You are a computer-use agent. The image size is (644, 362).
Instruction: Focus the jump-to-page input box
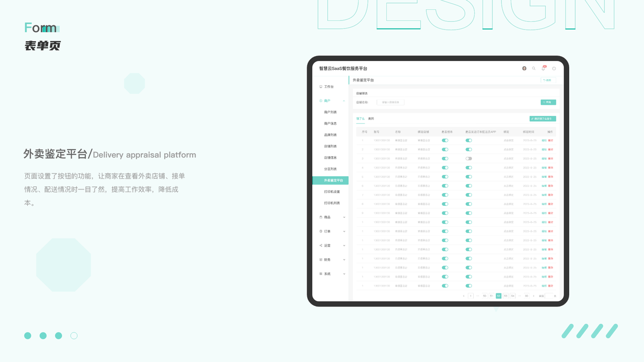[550, 296]
